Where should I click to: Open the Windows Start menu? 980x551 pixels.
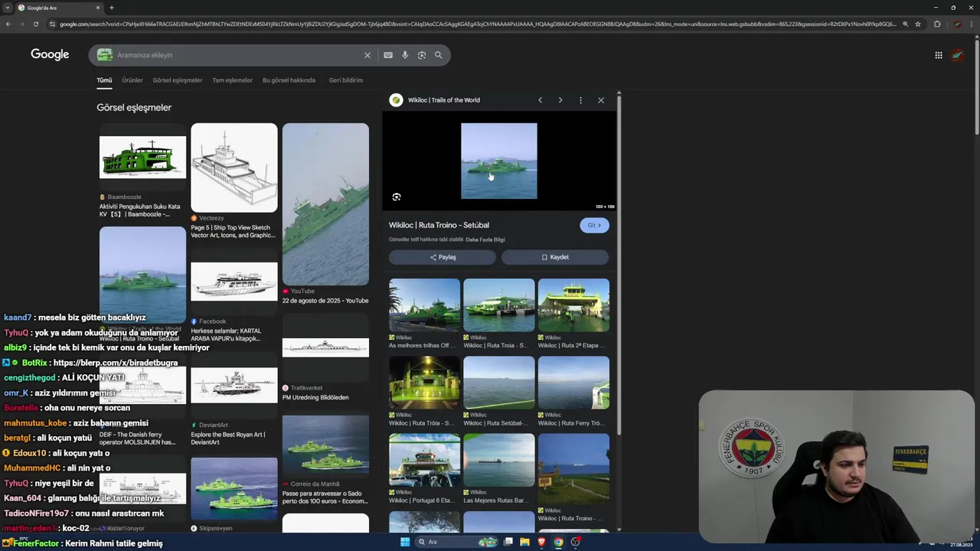[405, 542]
